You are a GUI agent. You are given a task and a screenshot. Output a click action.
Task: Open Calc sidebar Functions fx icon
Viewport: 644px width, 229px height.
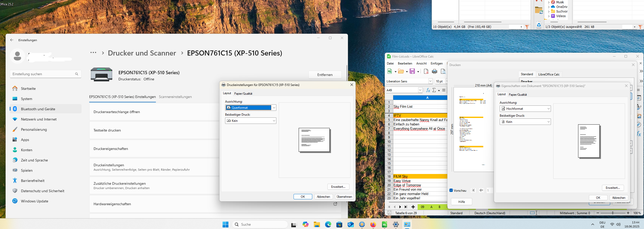click(639, 134)
